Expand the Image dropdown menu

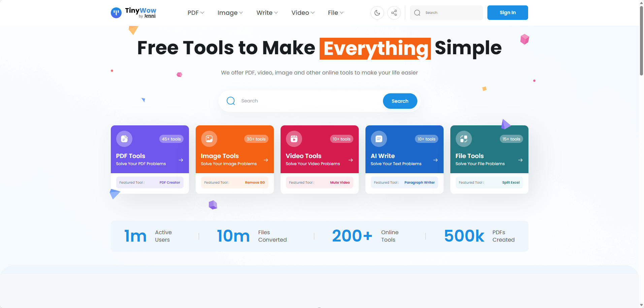[x=230, y=13]
